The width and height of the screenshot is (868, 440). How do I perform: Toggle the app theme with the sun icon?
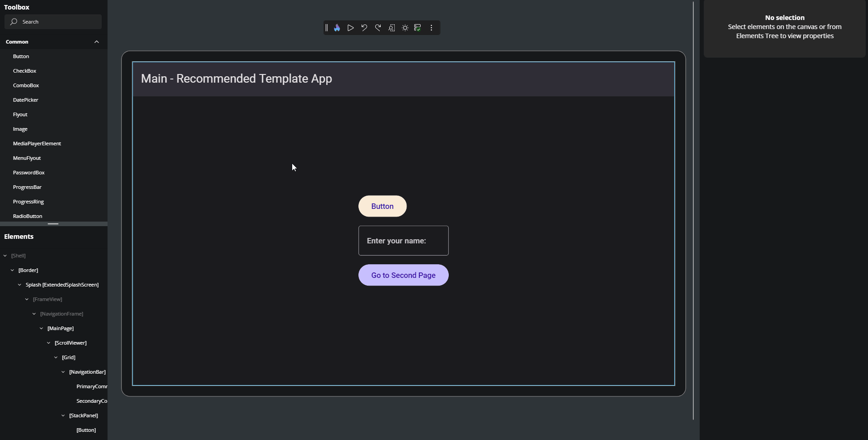coord(406,28)
